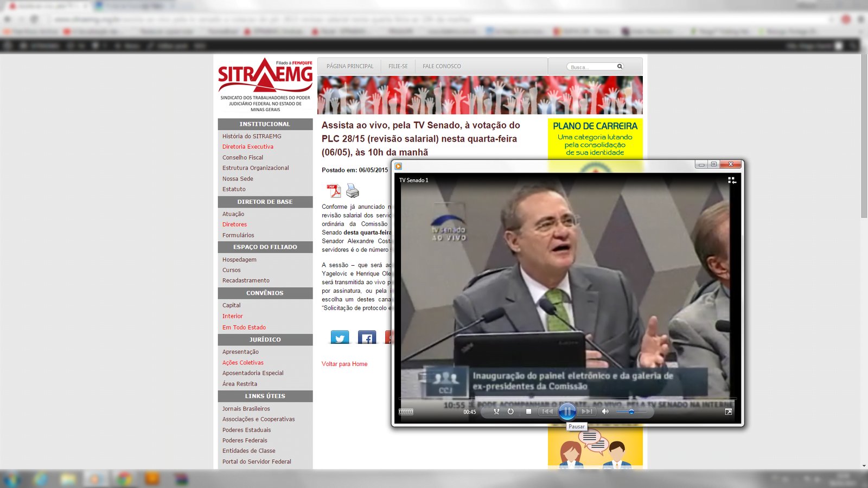This screenshot has height=488, width=868.
Task: Skip to next track in media player
Action: [x=587, y=412]
